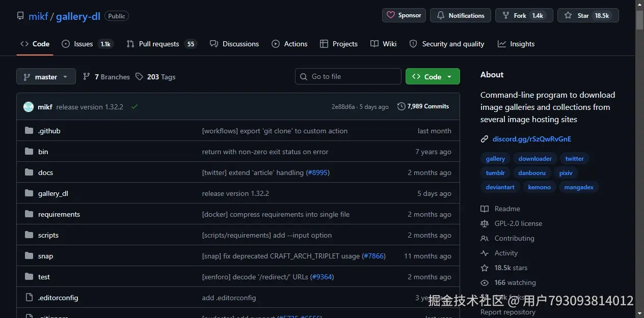Select the gallery topic tag

495,159
